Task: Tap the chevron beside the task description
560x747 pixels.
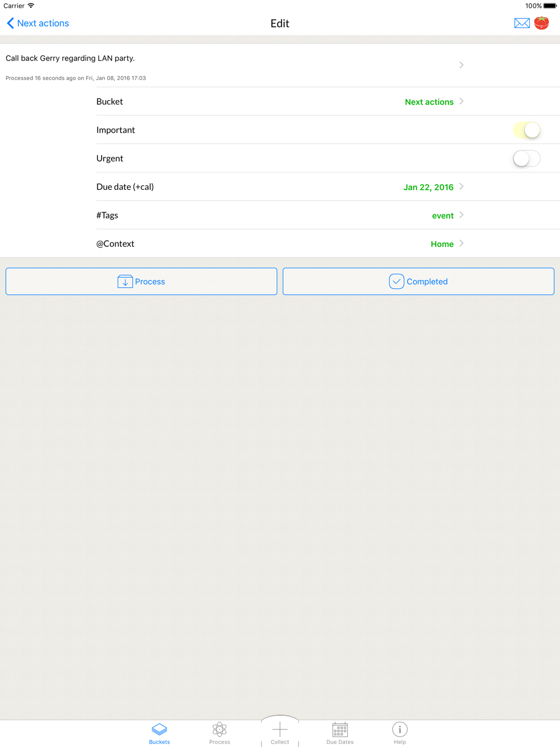Action: (461, 65)
